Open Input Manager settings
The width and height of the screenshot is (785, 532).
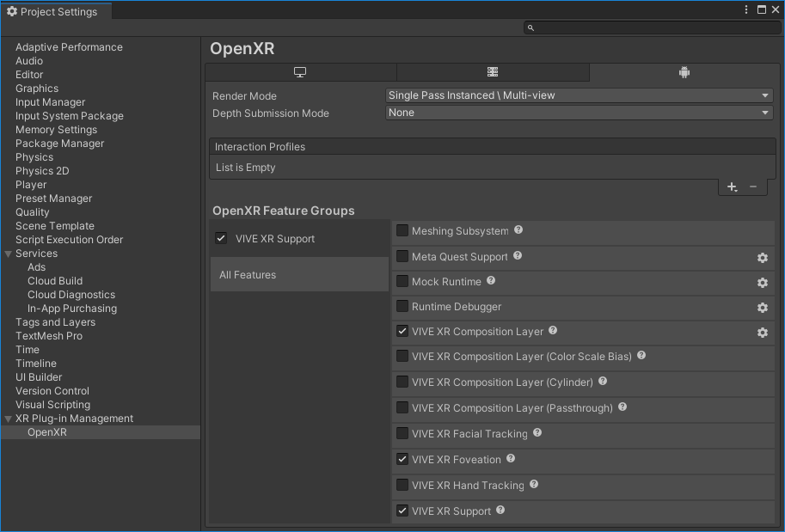tap(50, 102)
